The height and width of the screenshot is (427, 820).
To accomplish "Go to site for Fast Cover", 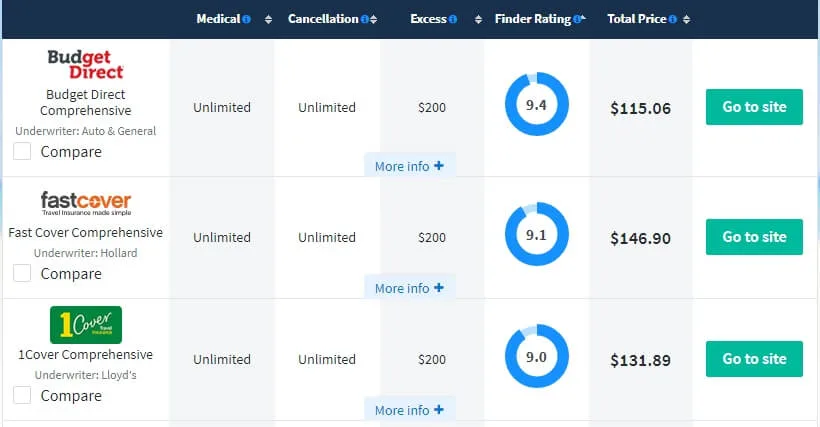I will [754, 237].
